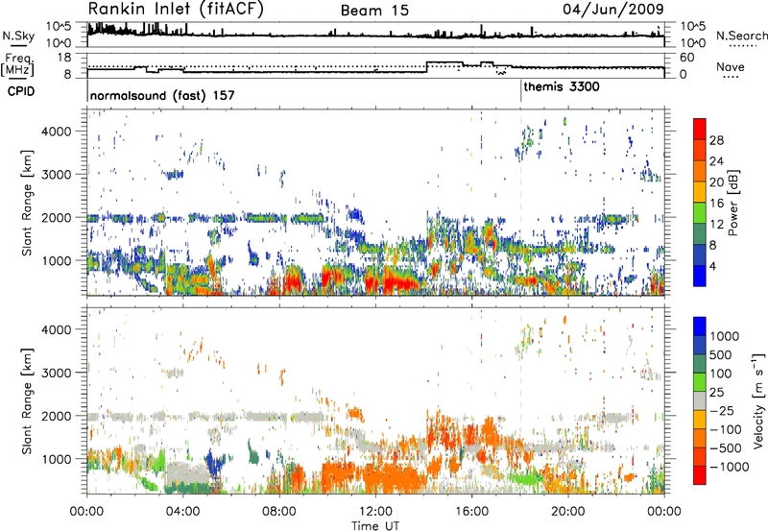Click the "Freq. [MHz]" axis label

click(x=17, y=64)
